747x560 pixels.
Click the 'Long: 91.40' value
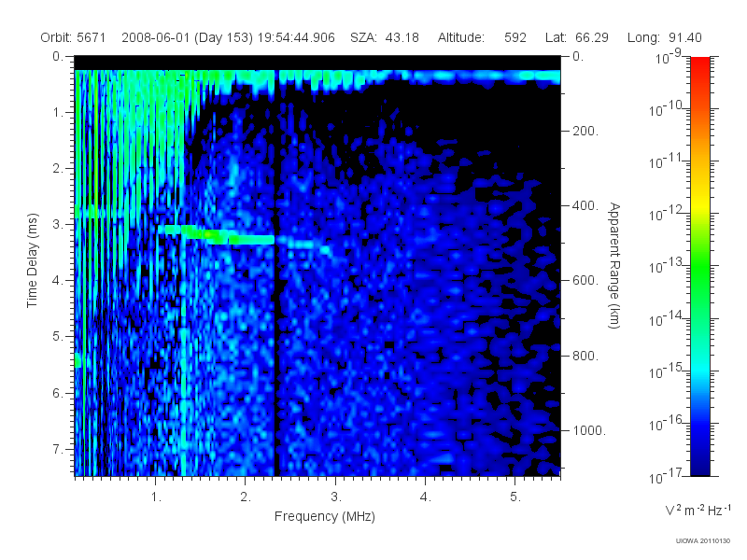tap(665, 37)
